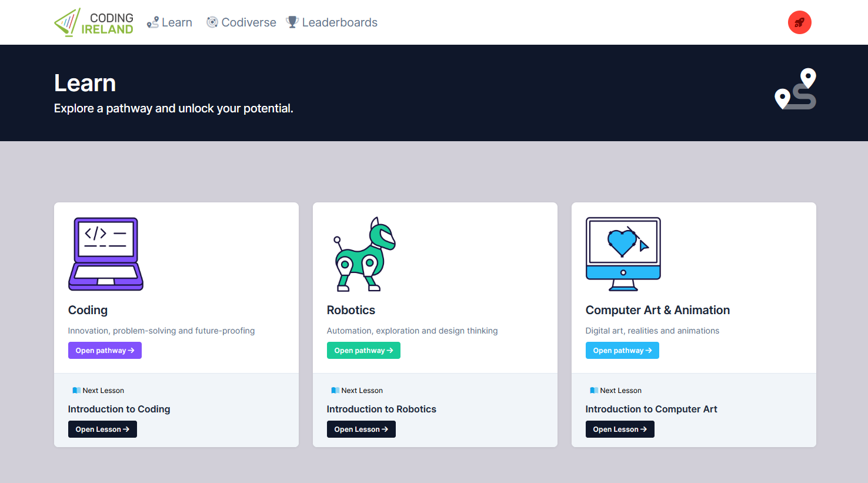Open the Leaderboards page

click(x=339, y=22)
